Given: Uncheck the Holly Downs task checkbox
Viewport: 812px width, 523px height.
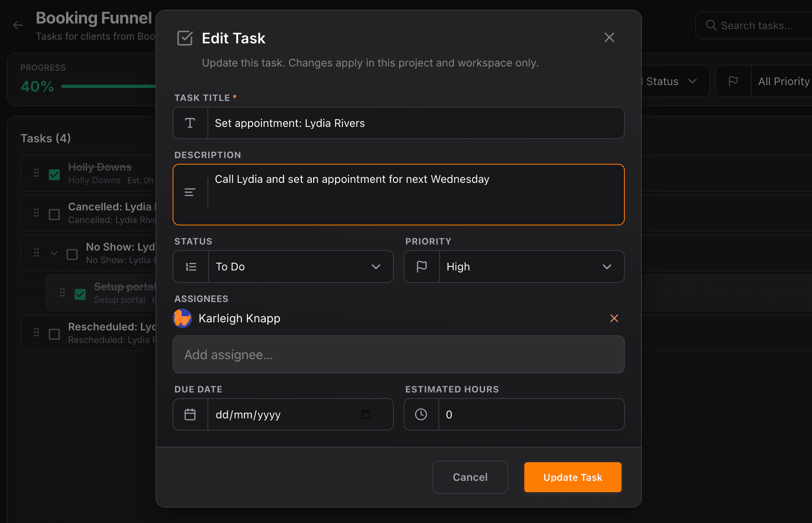Looking at the screenshot, I should pos(54,174).
